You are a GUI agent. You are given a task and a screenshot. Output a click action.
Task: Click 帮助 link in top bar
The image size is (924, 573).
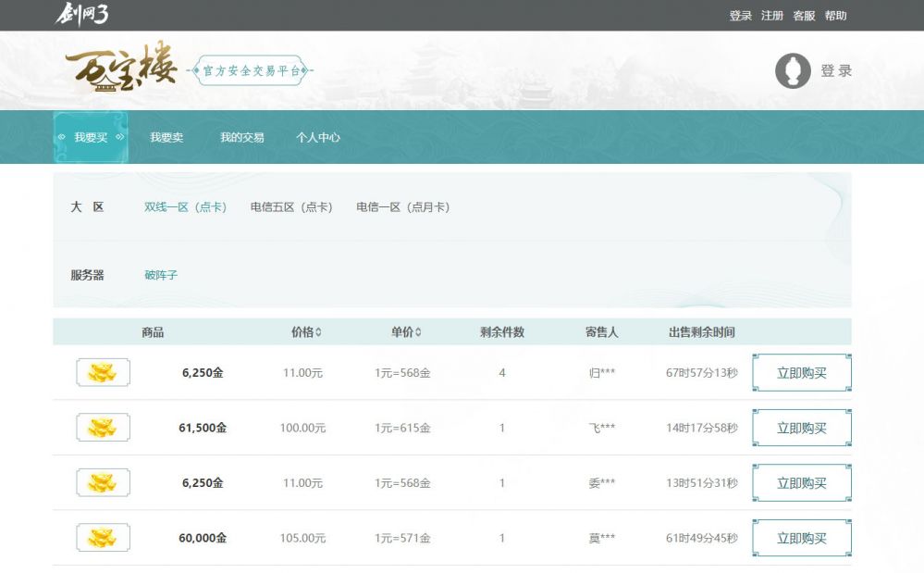pyautogui.click(x=835, y=16)
